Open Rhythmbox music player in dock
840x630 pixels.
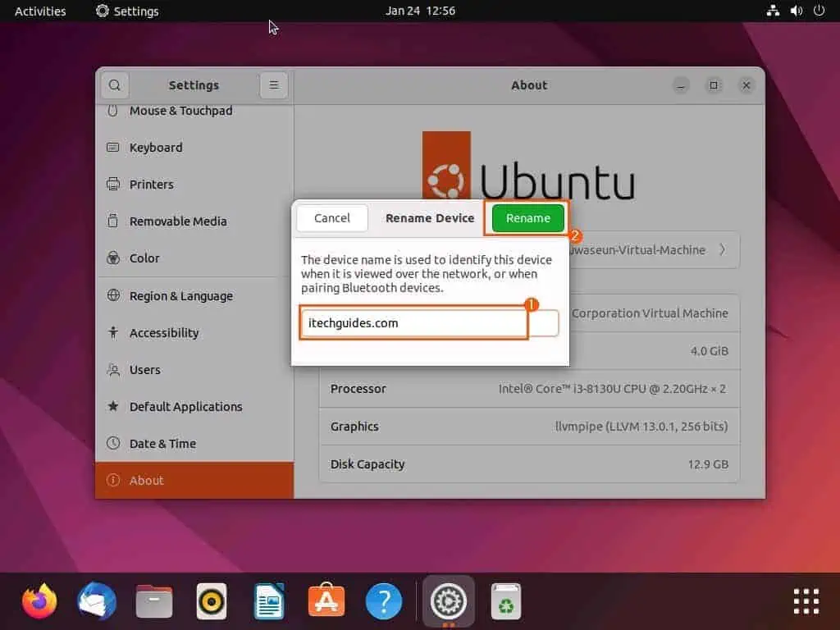tap(212, 601)
